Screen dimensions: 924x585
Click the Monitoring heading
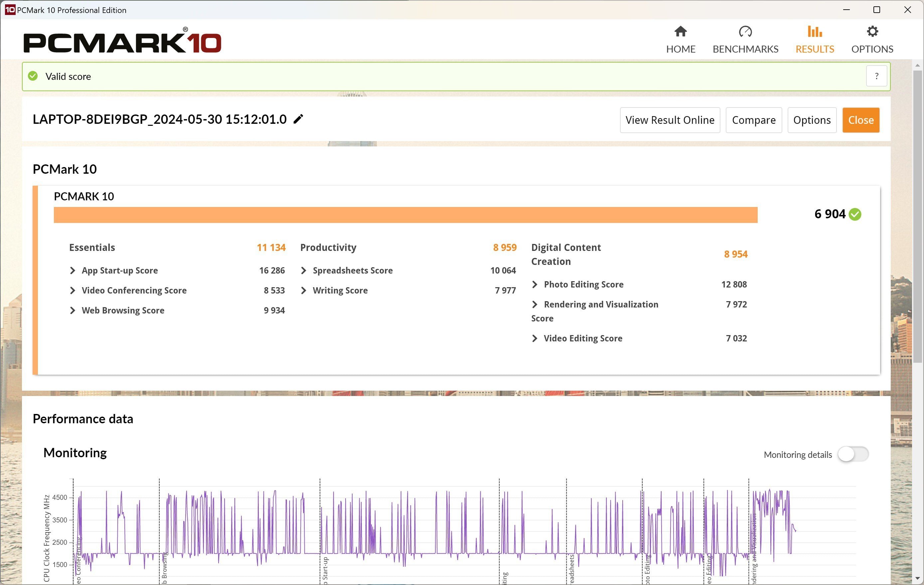[75, 453]
